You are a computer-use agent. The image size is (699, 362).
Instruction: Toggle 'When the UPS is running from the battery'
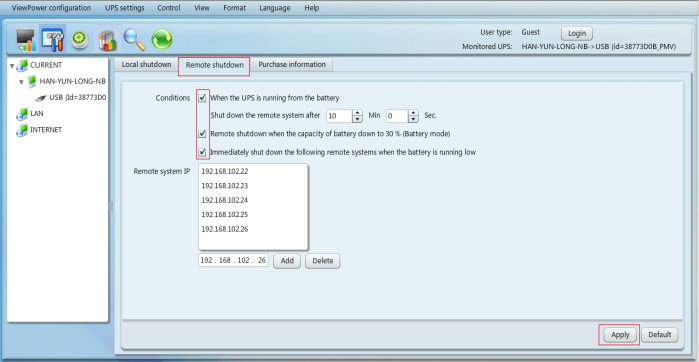(x=202, y=98)
